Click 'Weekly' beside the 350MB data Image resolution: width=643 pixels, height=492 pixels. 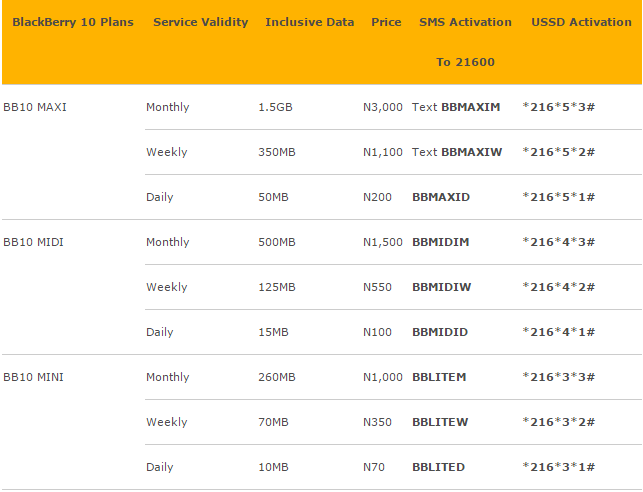click(x=166, y=152)
